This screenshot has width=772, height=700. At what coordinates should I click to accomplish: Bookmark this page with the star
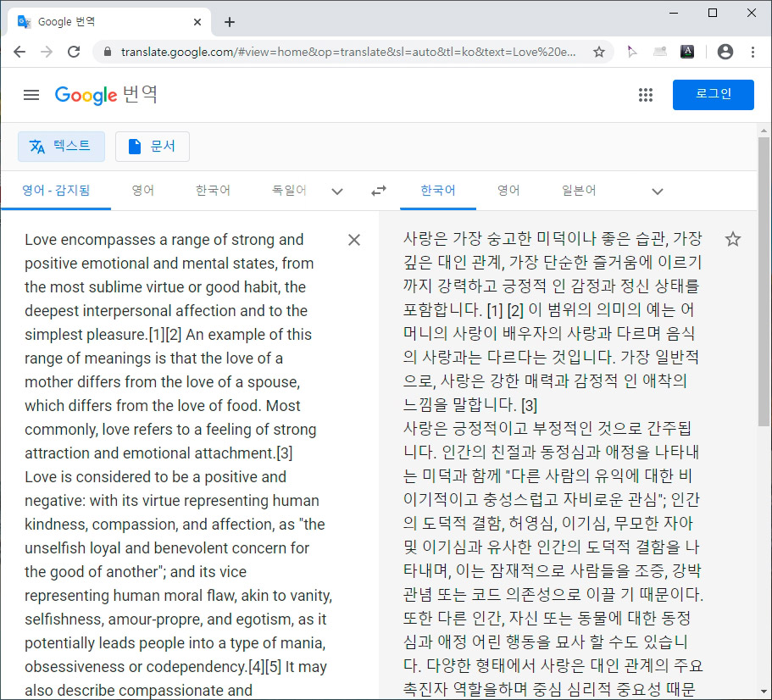pyautogui.click(x=598, y=52)
